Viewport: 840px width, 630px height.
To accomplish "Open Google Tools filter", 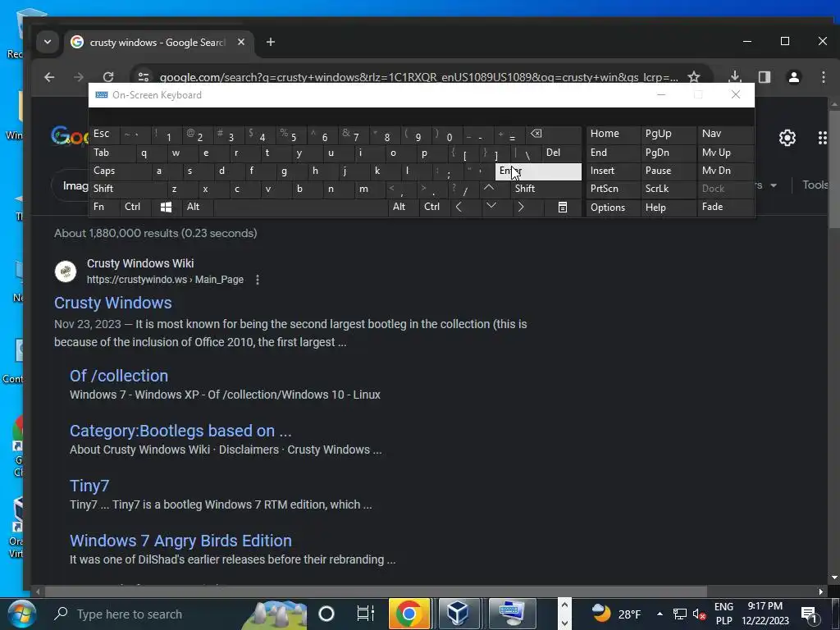I will tap(815, 185).
